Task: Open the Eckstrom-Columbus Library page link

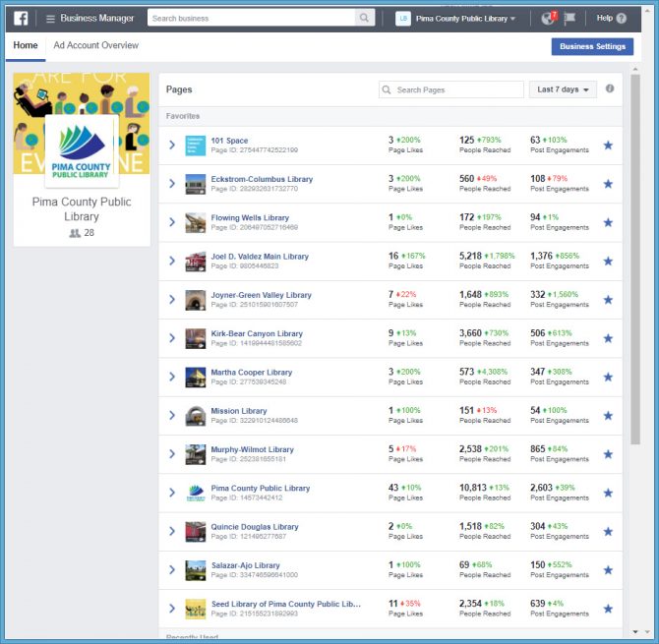Action: point(262,179)
